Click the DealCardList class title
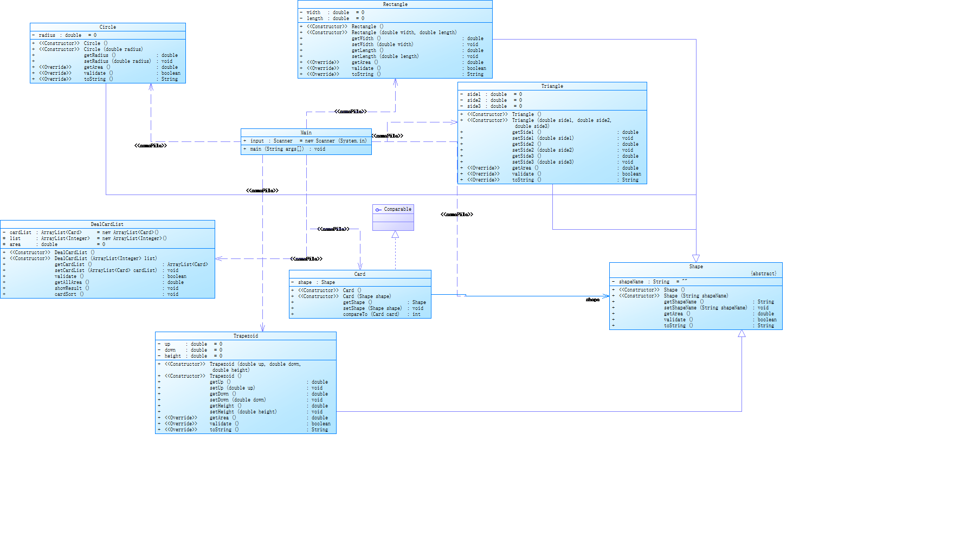The width and height of the screenshot is (980, 544). tap(107, 224)
